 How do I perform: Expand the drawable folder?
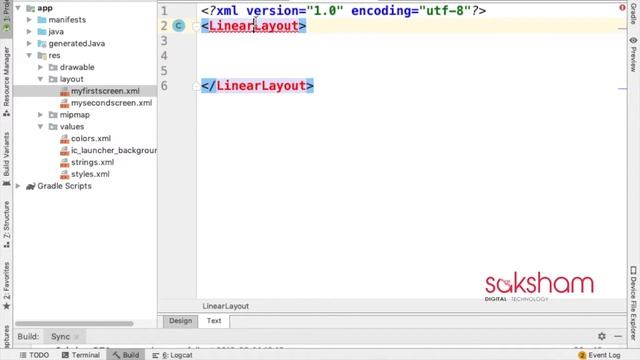click(x=40, y=67)
